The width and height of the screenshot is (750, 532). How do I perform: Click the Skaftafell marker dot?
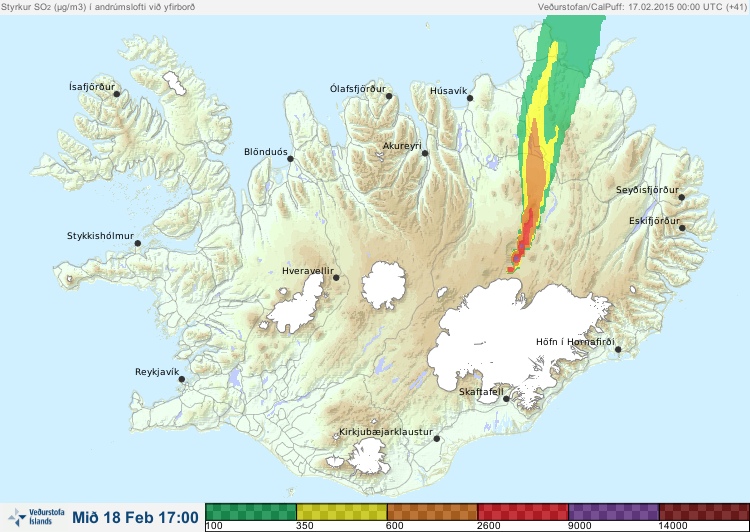(x=506, y=399)
